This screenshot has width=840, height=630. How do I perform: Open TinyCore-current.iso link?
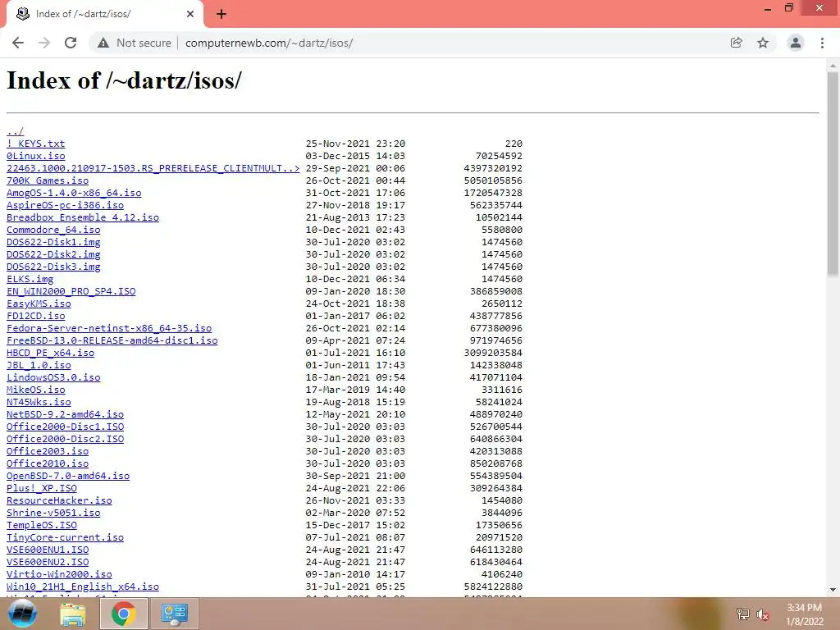(x=66, y=538)
